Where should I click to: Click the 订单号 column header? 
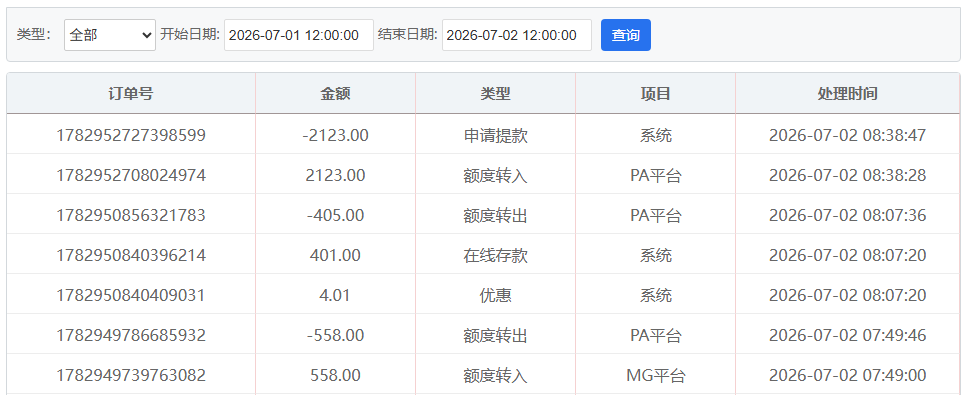[x=131, y=94]
